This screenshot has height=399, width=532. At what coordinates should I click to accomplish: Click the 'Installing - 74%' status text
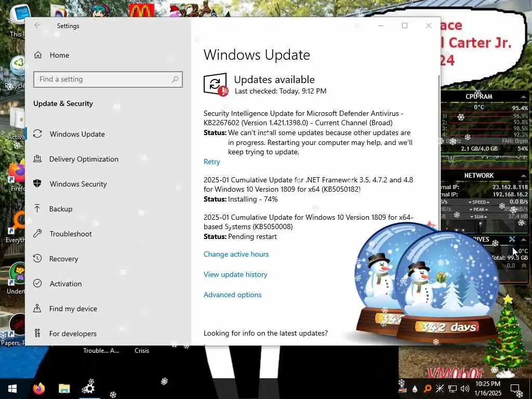coord(253,199)
